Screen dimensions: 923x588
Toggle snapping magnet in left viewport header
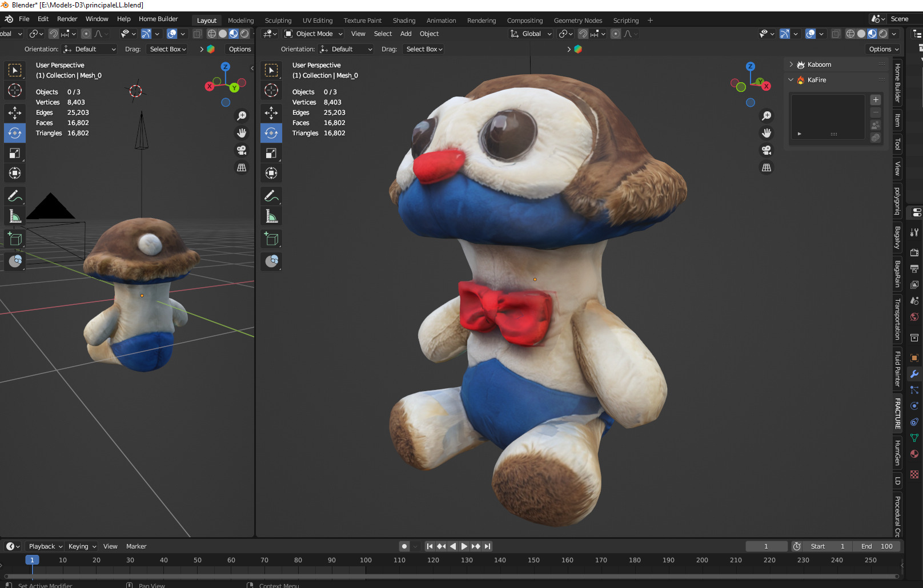pyautogui.click(x=53, y=34)
